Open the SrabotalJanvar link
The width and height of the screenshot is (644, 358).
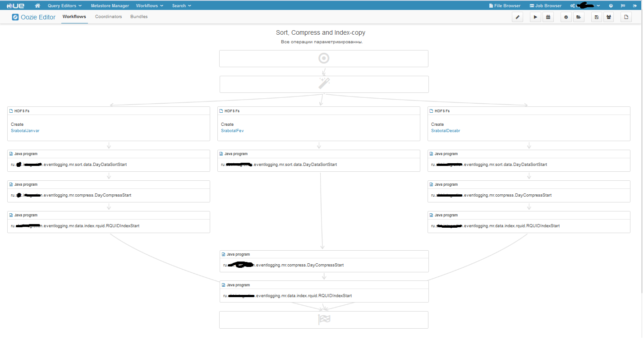[25, 131]
